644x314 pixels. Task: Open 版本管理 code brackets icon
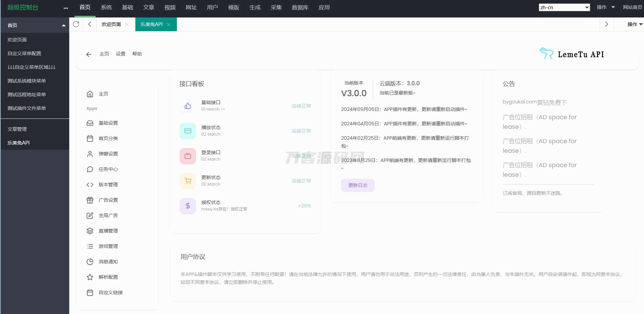90,185
